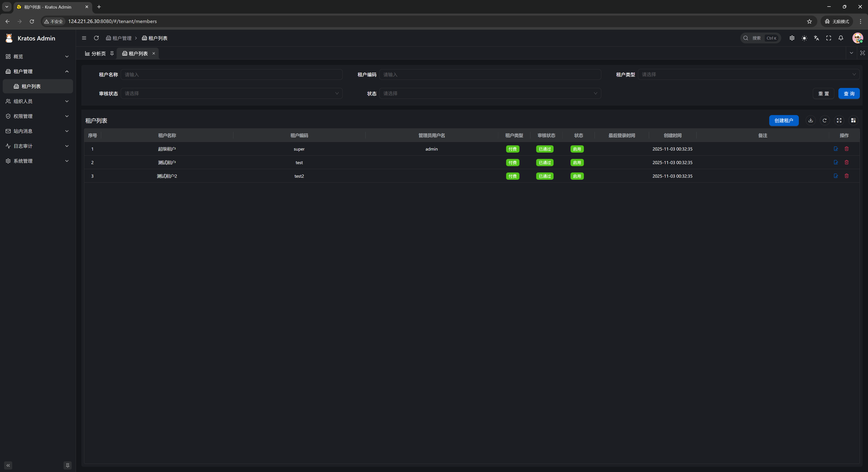Open the 系统管理 sidebar menu item
This screenshot has height=472, width=868.
click(x=37, y=161)
